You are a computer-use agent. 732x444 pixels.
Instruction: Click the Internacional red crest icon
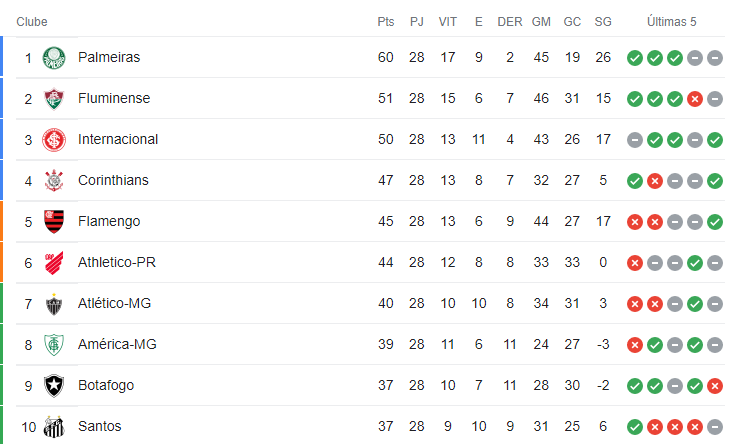coord(54,140)
